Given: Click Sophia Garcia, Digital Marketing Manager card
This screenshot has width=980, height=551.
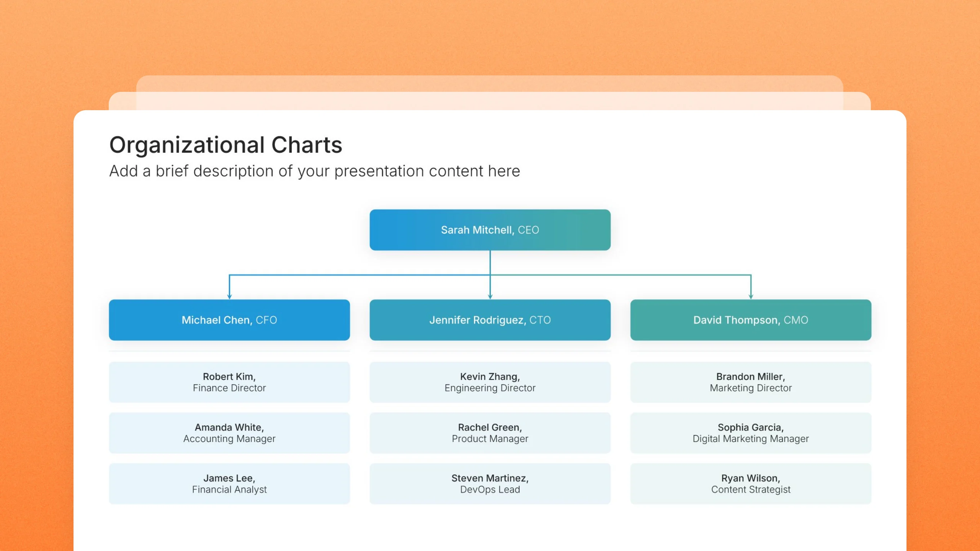Looking at the screenshot, I should point(751,433).
